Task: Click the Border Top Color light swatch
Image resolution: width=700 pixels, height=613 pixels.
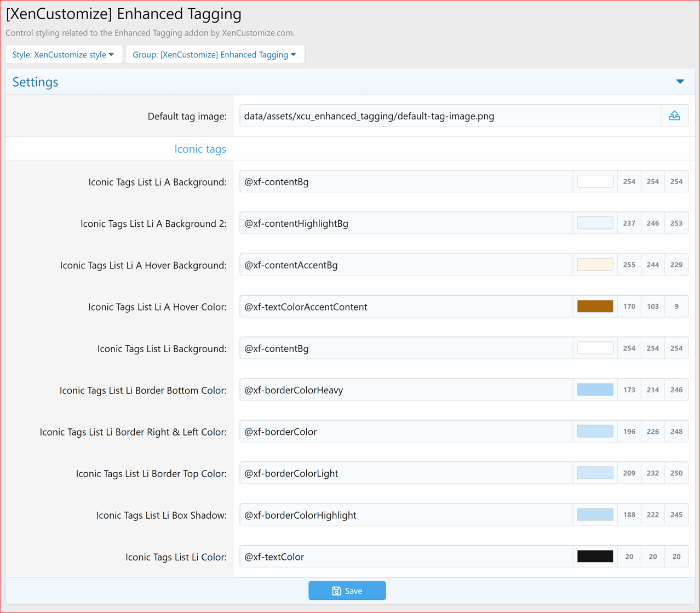Action: pyautogui.click(x=595, y=473)
